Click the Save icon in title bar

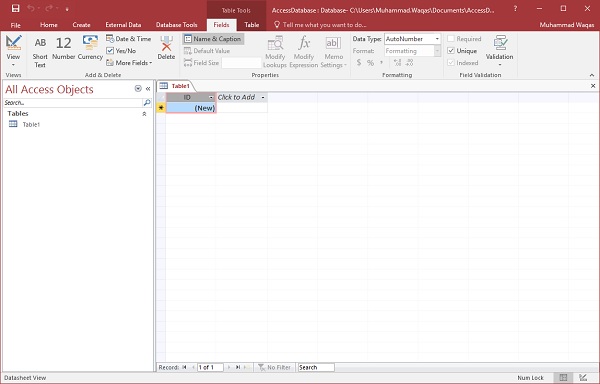[15, 8]
